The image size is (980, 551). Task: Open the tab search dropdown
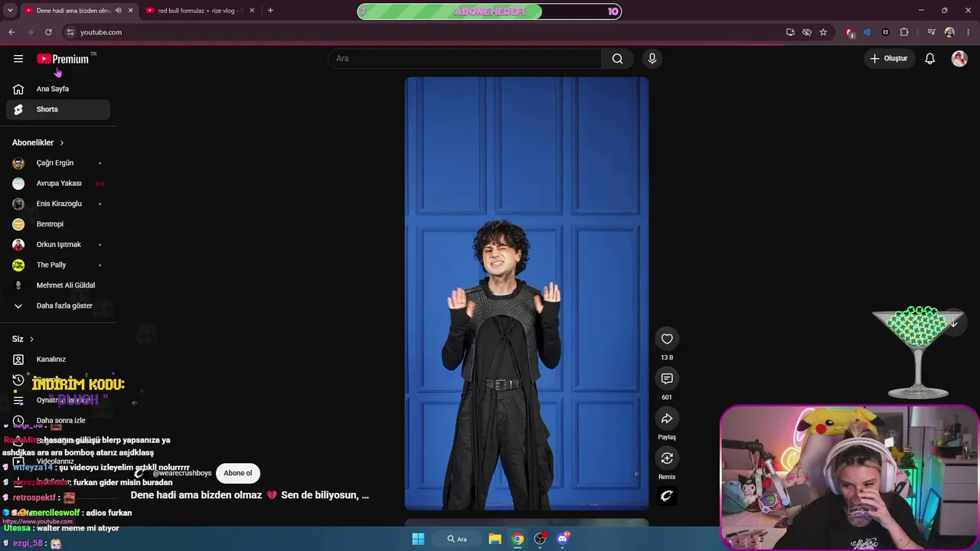point(10,11)
